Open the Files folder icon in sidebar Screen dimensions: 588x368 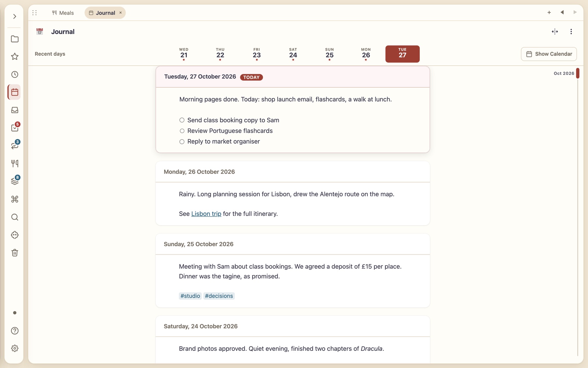pos(15,39)
